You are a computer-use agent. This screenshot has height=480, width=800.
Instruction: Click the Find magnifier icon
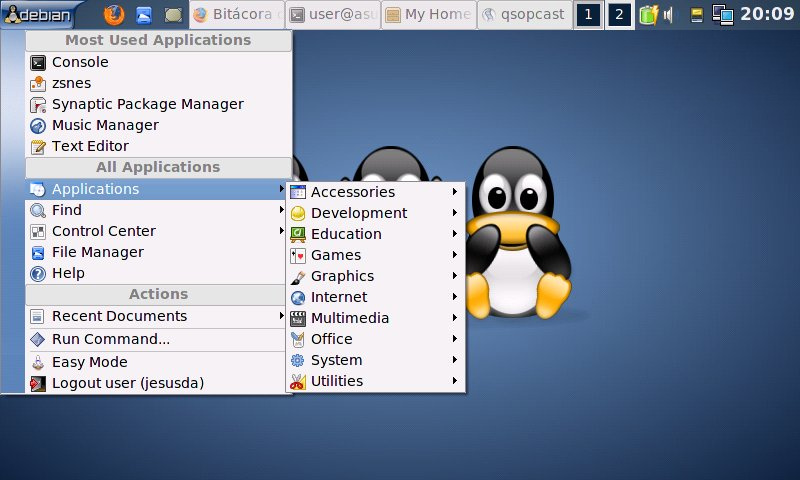point(38,210)
